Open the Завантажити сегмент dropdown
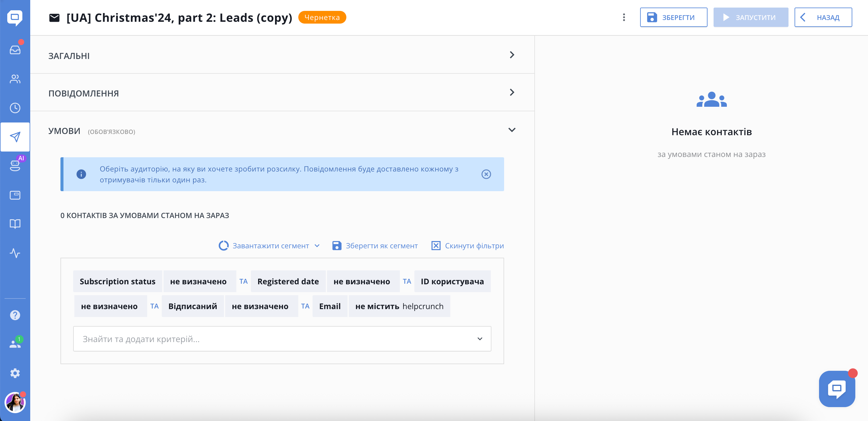This screenshot has height=421, width=868. coord(269,246)
